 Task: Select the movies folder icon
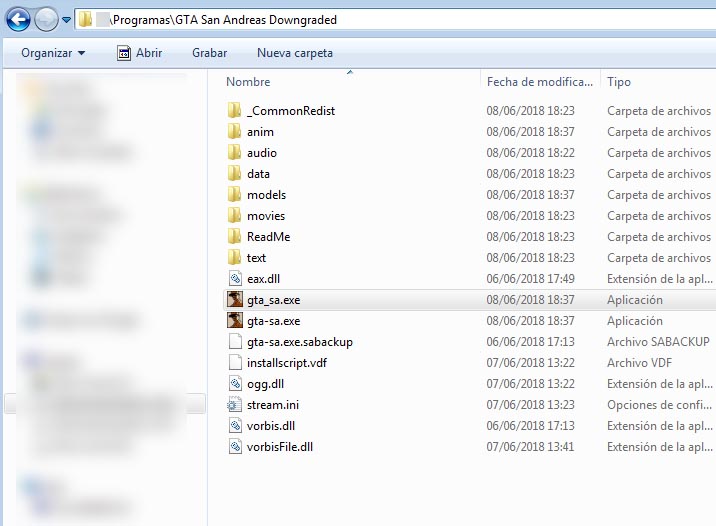click(235, 216)
